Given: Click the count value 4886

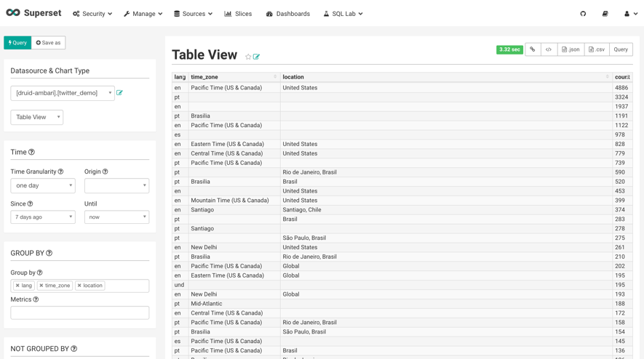Looking at the screenshot, I should point(621,88).
